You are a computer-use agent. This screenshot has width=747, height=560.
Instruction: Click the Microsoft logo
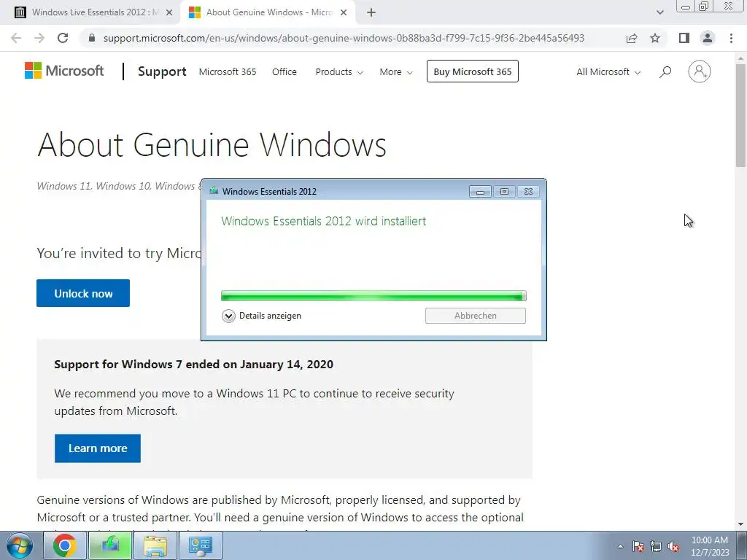coord(64,71)
